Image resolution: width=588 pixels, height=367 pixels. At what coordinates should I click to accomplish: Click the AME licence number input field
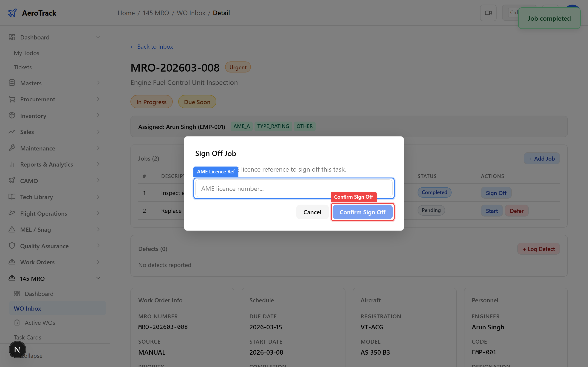pos(294,188)
